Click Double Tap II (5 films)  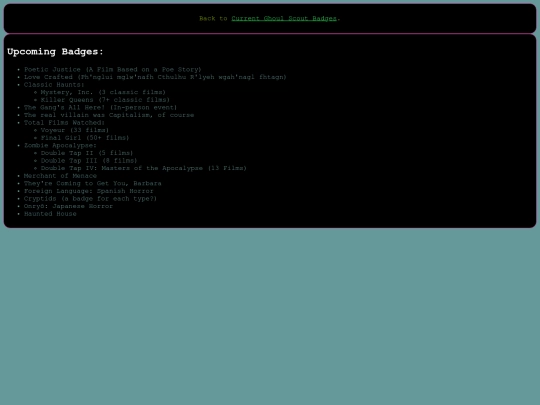(x=87, y=153)
